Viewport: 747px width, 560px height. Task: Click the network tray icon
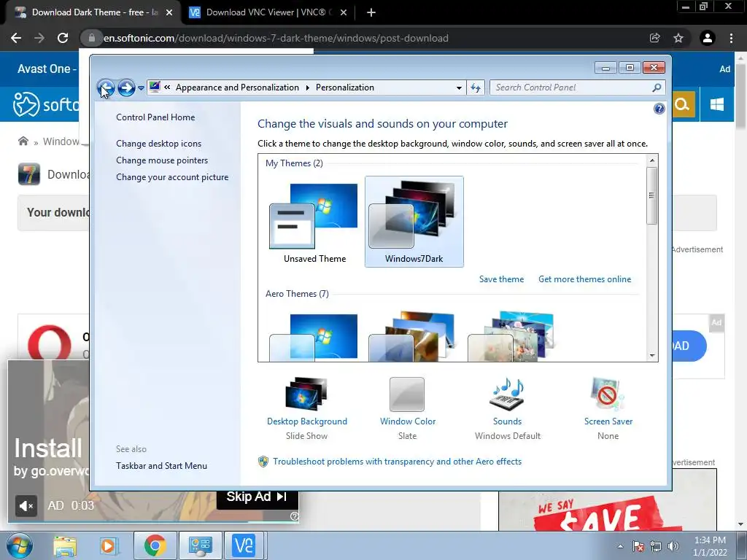656,546
